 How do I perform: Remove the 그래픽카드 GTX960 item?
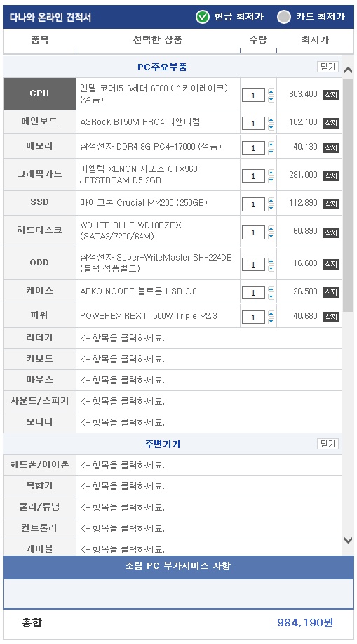tap(331, 176)
